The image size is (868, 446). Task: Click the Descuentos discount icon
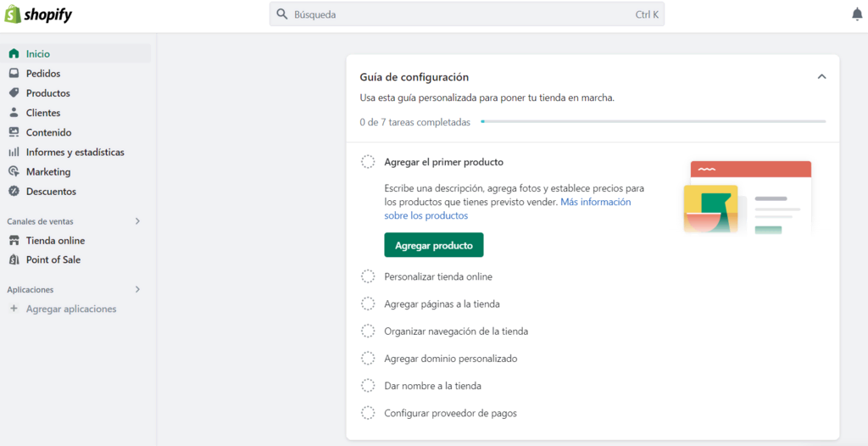point(14,192)
